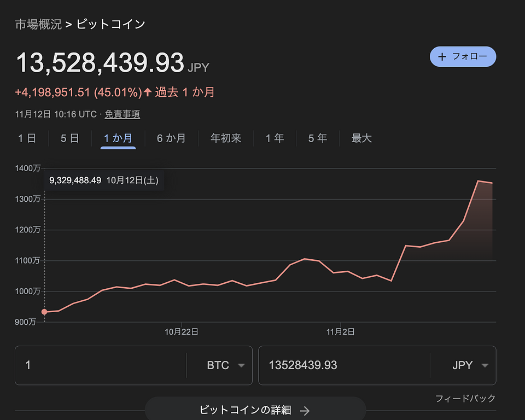Click the フォロー follow button
Screen dimensions: 525x420
tap(463, 57)
